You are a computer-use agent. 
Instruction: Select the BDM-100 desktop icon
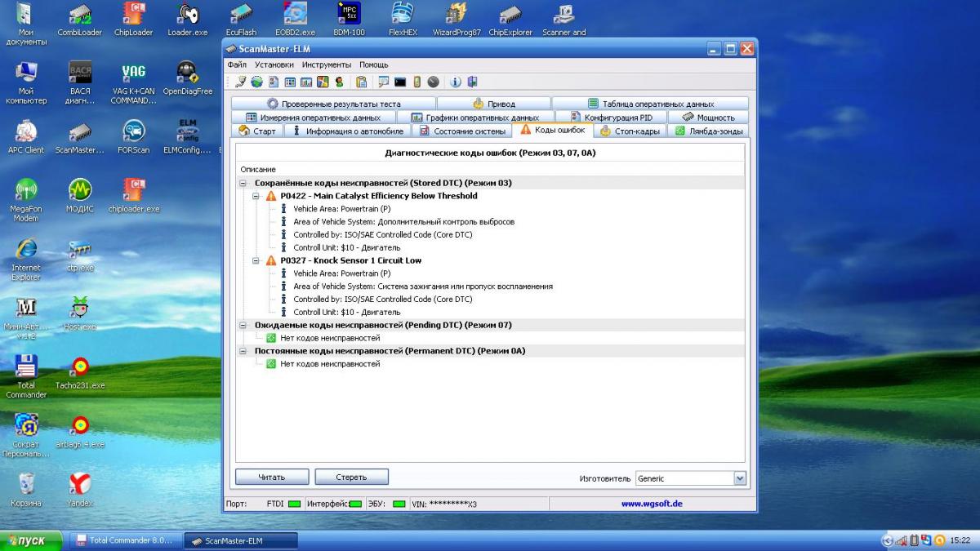point(349,20)
